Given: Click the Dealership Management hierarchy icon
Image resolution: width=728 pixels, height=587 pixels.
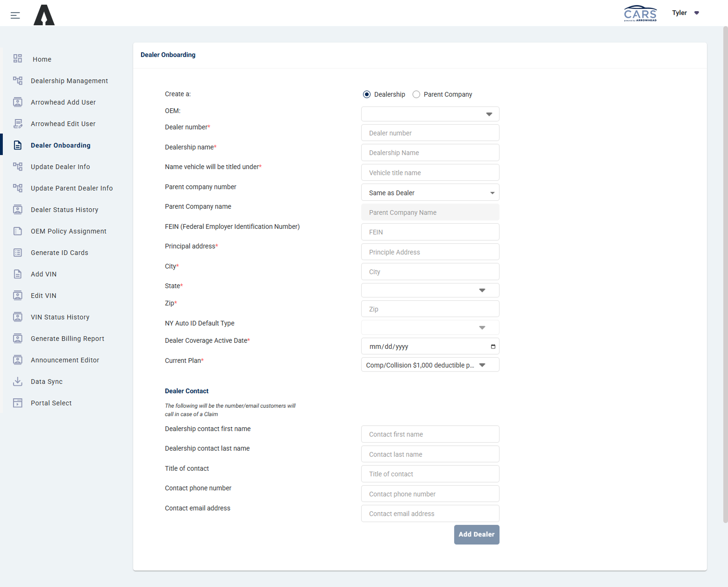Looking at the screenshot, I should (17, 80).
